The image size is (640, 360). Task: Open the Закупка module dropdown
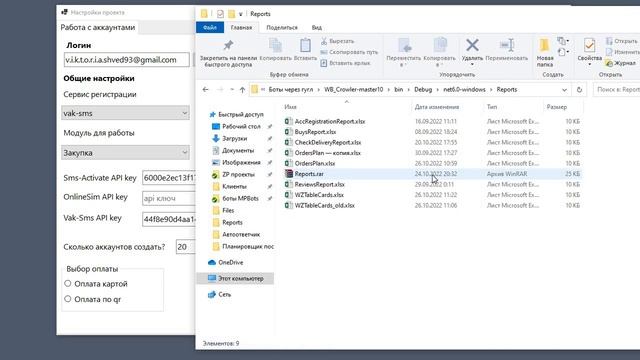pos(125,153)
